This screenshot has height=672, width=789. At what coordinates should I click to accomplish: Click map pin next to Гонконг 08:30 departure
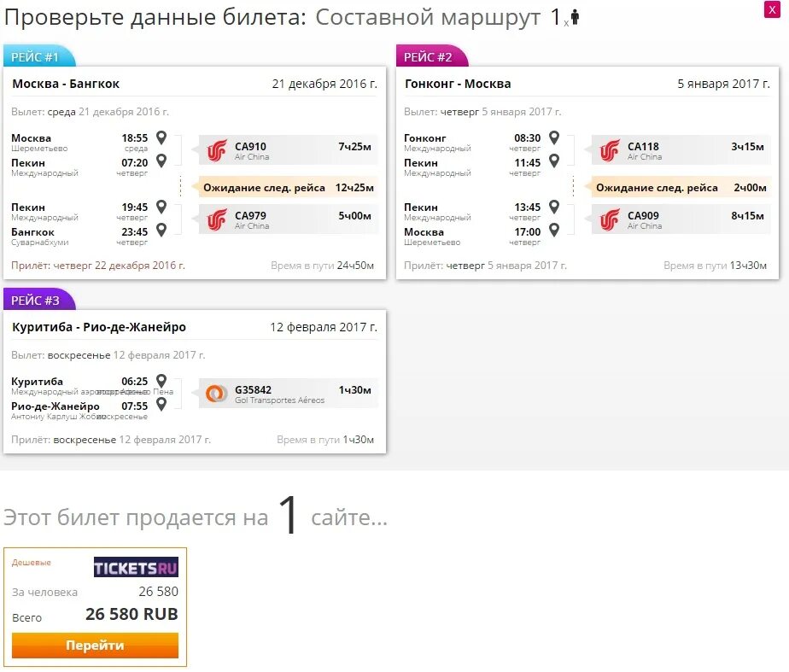tap(554, 137)
